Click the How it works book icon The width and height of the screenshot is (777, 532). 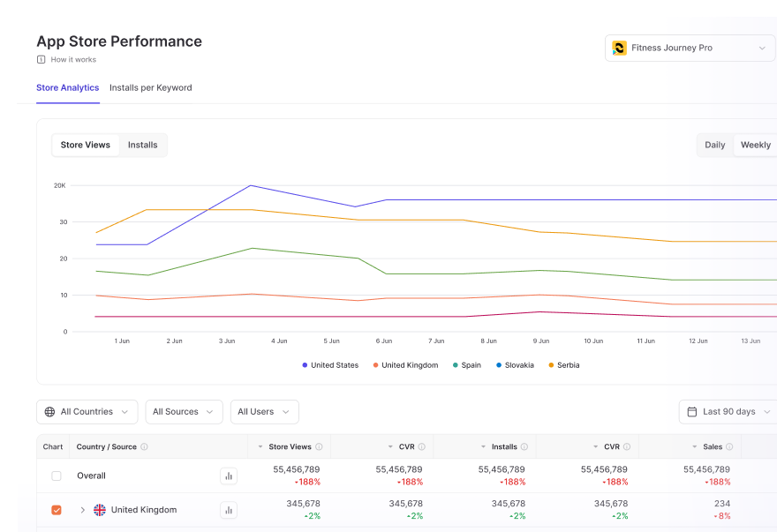pos(41,60)
